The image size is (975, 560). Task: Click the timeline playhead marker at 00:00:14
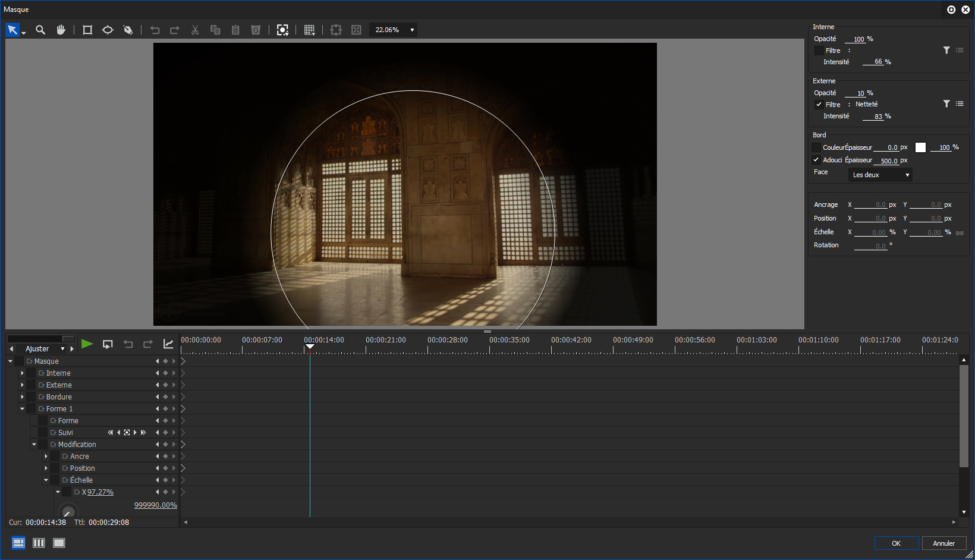pos(310,347)
